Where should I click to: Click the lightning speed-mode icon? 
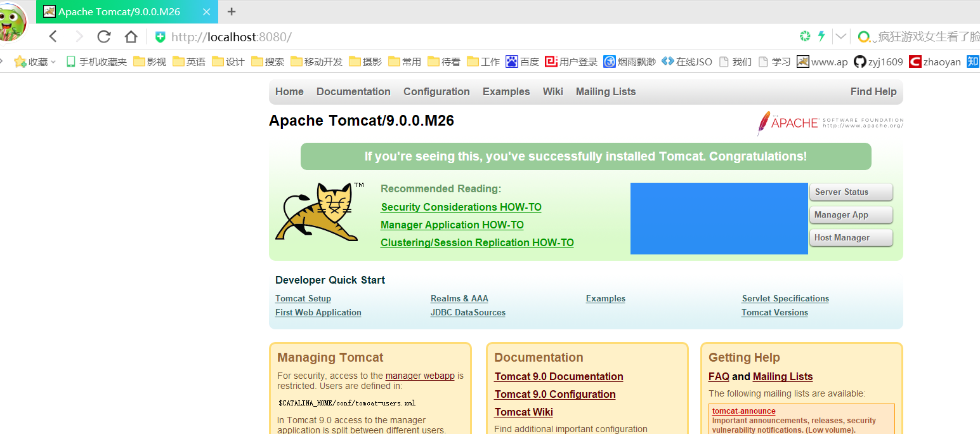tap(821, 36)
